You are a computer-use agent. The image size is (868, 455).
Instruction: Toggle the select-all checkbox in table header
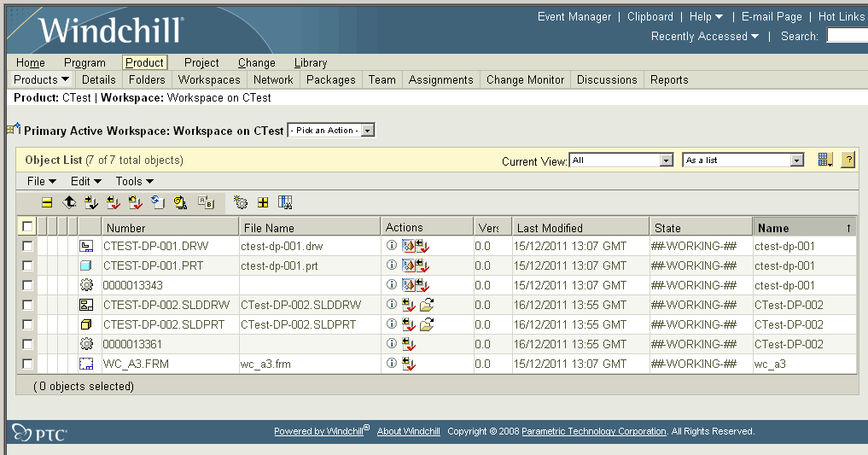tap(27, 226)
